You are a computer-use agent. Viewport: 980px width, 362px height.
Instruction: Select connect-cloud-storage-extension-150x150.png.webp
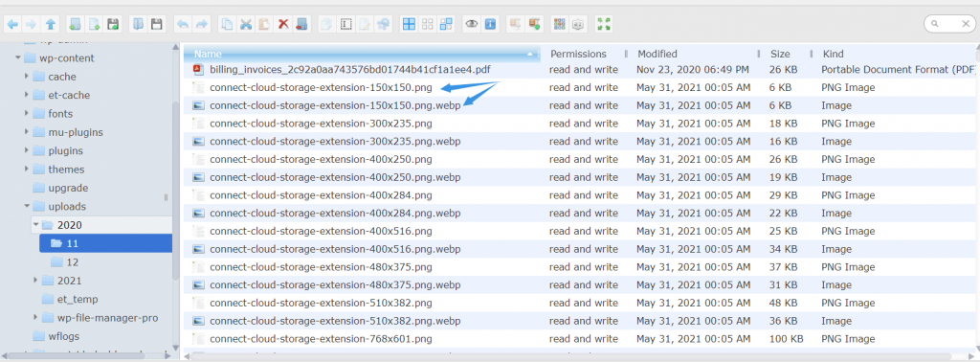(580, 105)
